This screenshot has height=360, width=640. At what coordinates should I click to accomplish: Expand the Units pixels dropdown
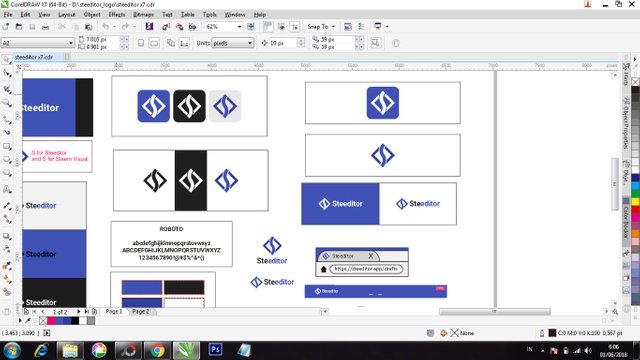(x=249, y=43)
